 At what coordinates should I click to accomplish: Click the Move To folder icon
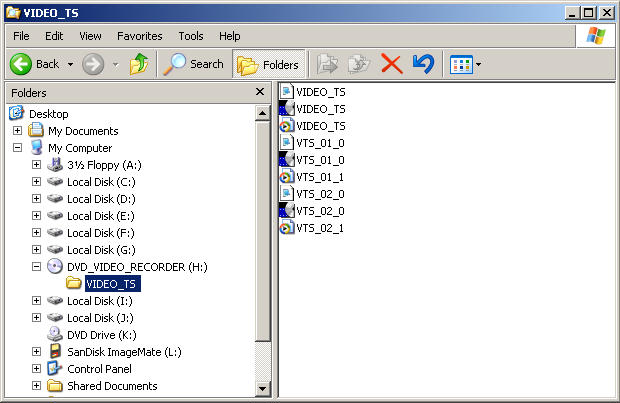327,64
